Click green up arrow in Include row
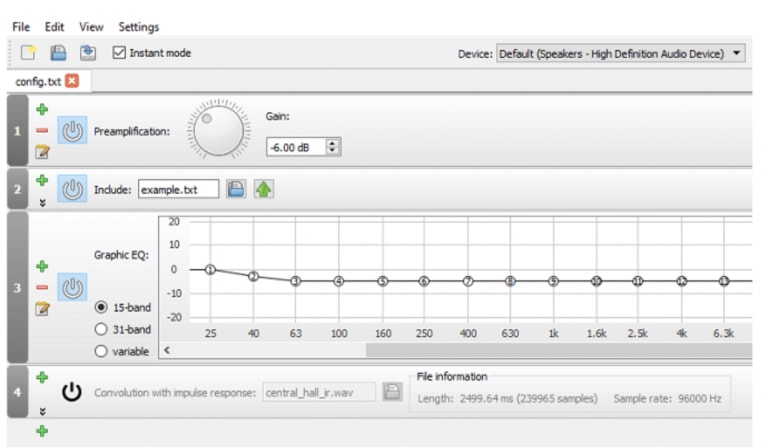768x448 pixels. click(x=264, y=189)
